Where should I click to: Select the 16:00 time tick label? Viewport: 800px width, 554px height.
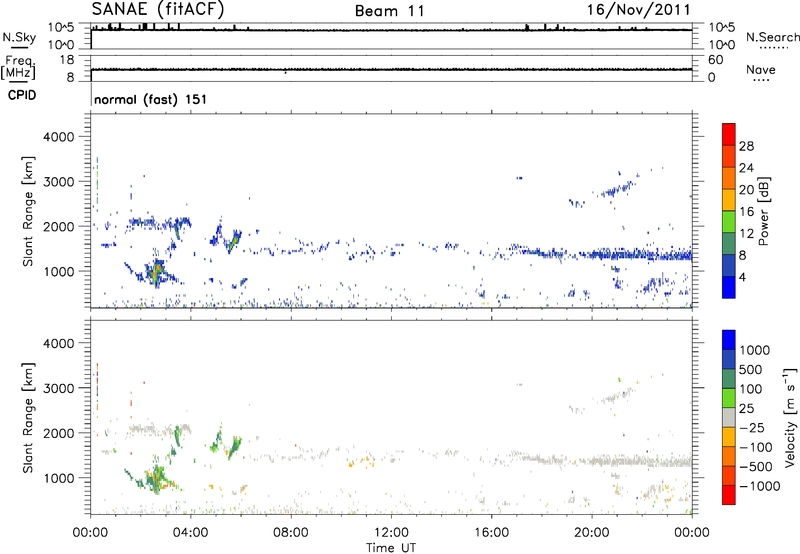point(491,533)
